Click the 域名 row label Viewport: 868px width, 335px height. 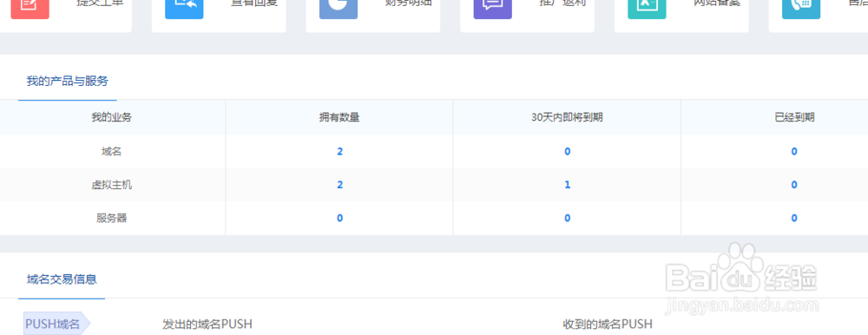(x=112, y=151)
